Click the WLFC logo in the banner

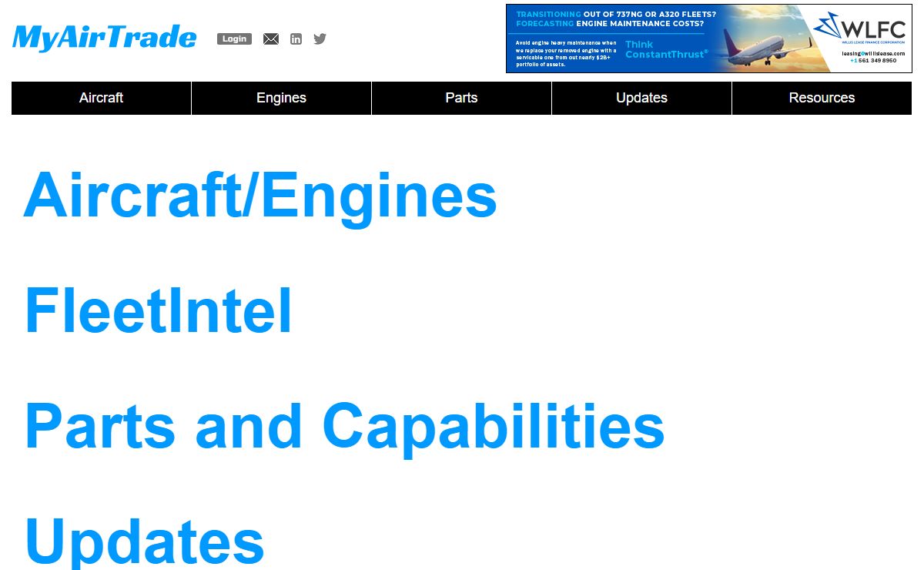click(860, 29)
